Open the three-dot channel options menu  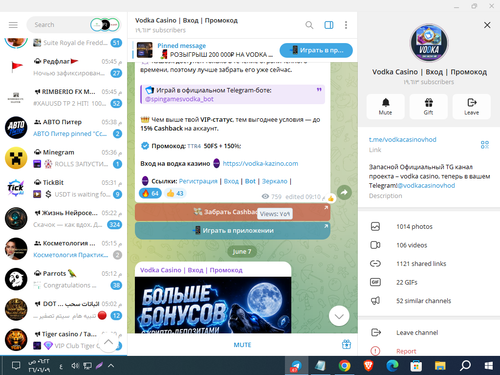pyautogui.click(x=346, y=25)
